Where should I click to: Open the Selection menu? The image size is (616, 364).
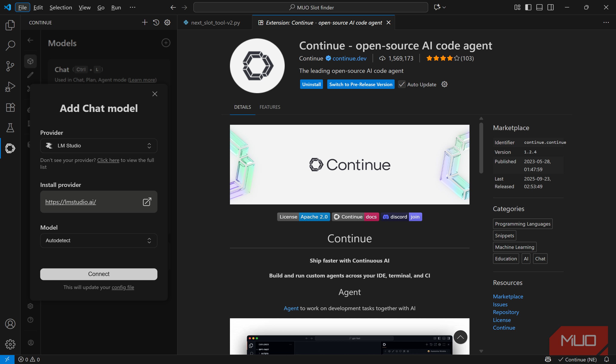tap(61, 7)
